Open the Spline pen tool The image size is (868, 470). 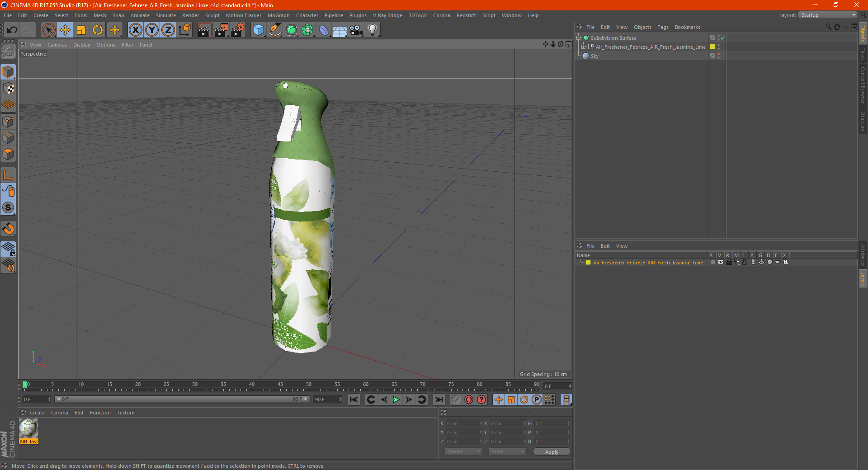coord(275,30)
